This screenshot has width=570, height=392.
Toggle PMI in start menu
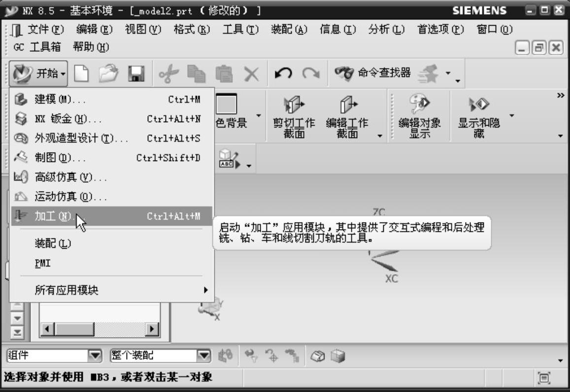[111, 262]
